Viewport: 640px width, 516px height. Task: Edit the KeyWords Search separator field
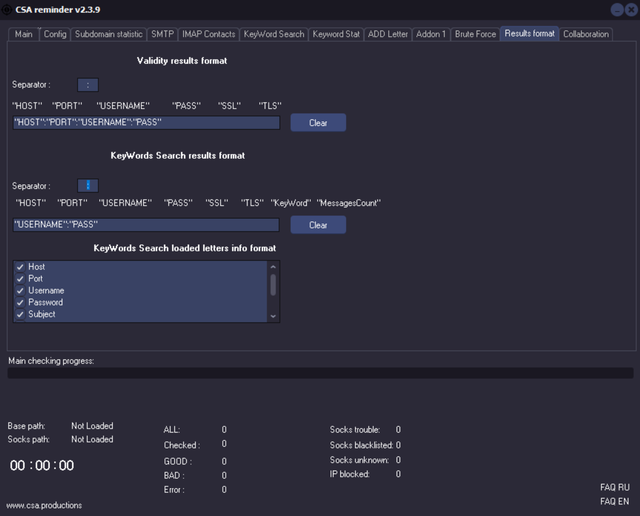(88, 186)
